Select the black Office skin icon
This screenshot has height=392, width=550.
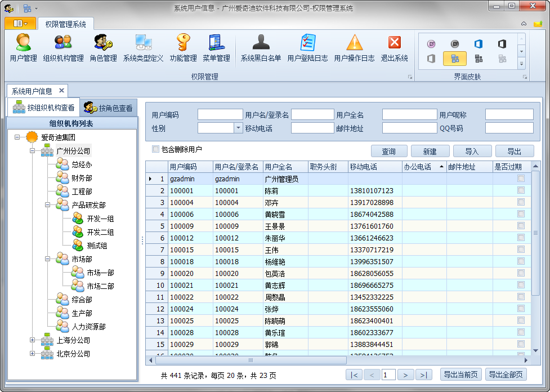coord(502,44)
